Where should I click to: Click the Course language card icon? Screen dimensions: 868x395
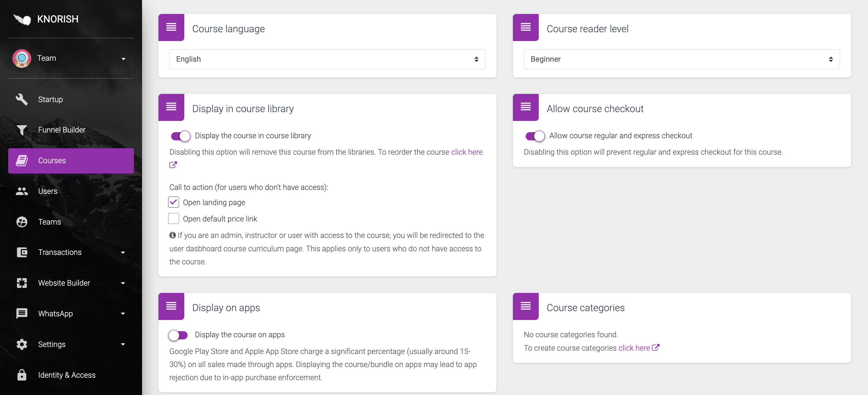(x=171, y=27)
